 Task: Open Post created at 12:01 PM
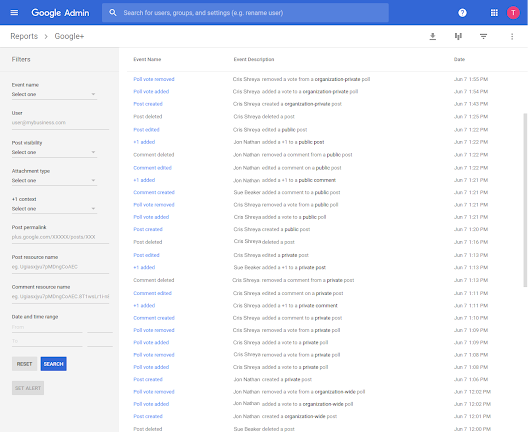(x=148, y=416)
